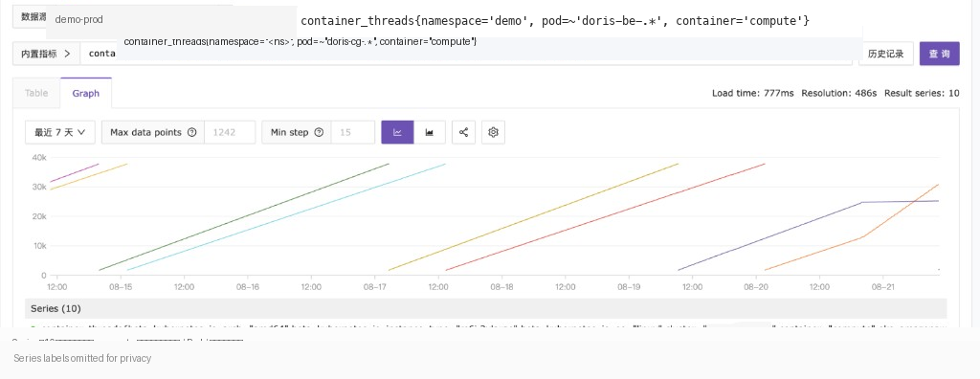Click the 08-18 time axis marker
Viewport: 980px width, 379px height.
coord(501,287)
